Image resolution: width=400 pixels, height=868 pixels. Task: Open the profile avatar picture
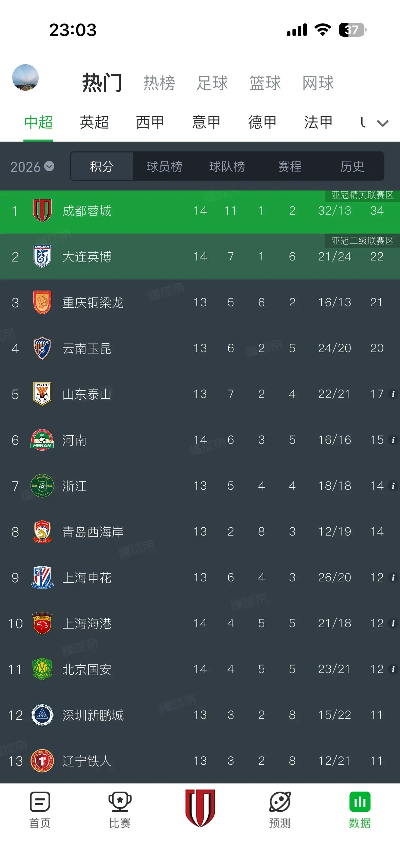(25, 77)
